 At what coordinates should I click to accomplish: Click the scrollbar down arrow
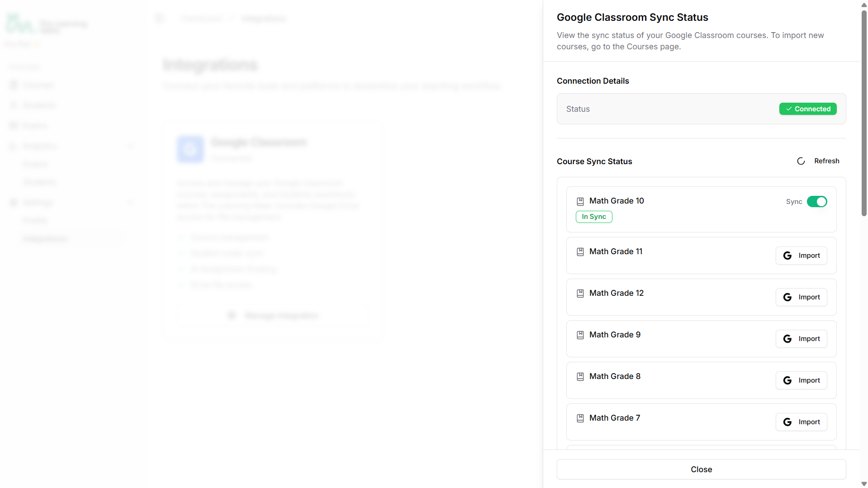[x=864, y=484]
